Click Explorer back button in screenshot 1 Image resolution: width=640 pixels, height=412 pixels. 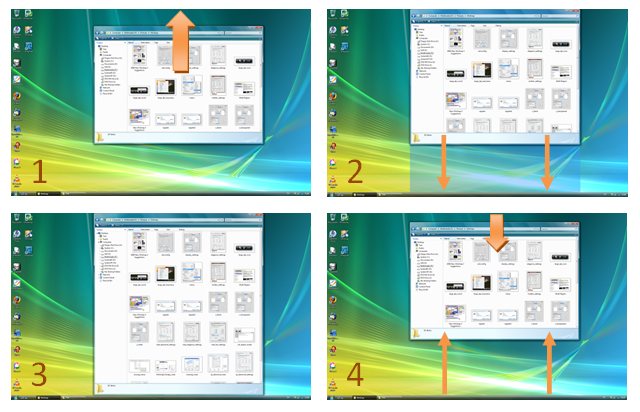pos(98,32)
